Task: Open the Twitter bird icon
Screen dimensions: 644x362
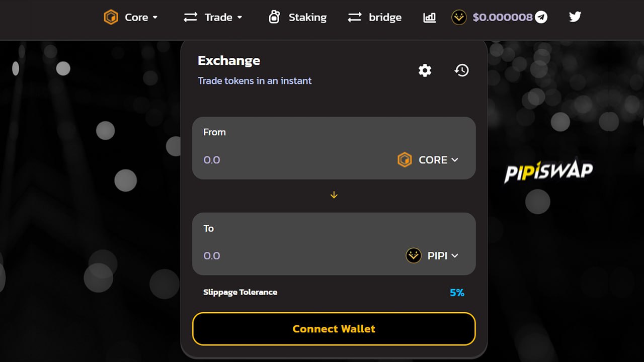Action: tap(575, 17)
